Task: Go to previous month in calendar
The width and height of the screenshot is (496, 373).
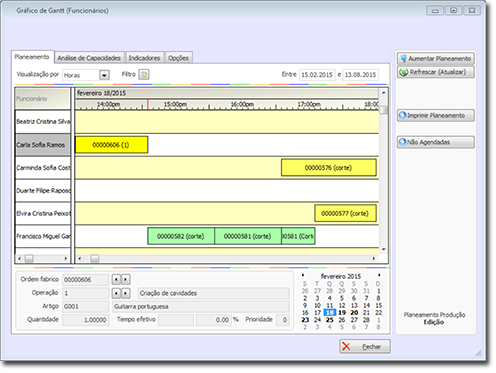Action: 303,275
